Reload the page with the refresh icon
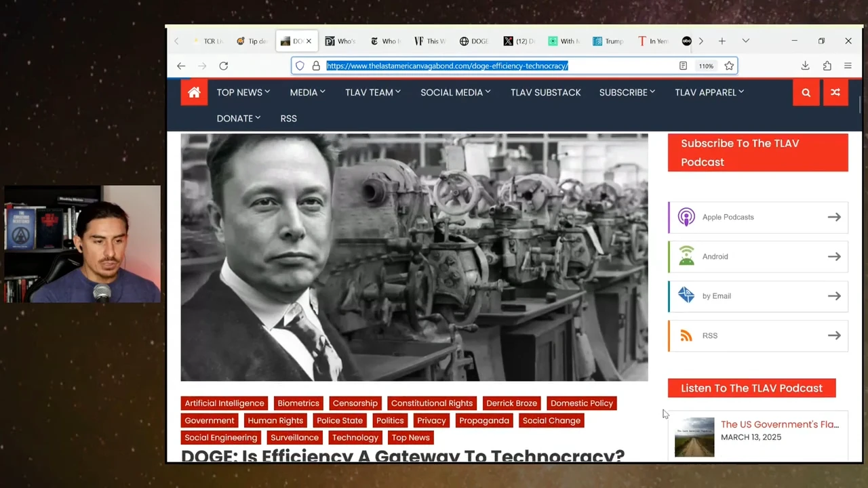Viewport: 868px width, 488px height. 223,66
